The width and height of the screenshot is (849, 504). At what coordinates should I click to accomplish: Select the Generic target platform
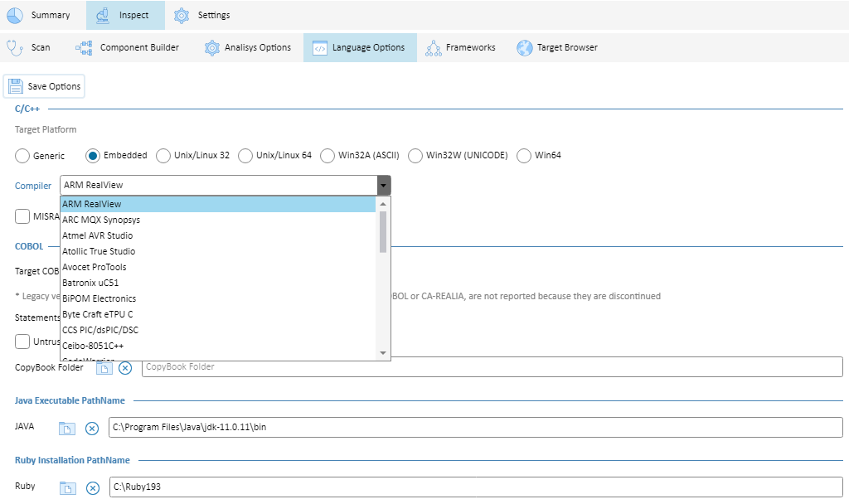point(22,155)
